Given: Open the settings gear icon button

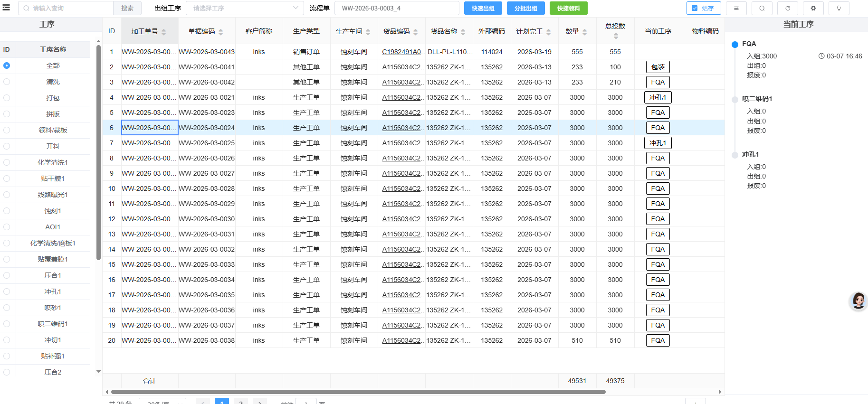Looking at the screenshot, I should click(813, 8).
